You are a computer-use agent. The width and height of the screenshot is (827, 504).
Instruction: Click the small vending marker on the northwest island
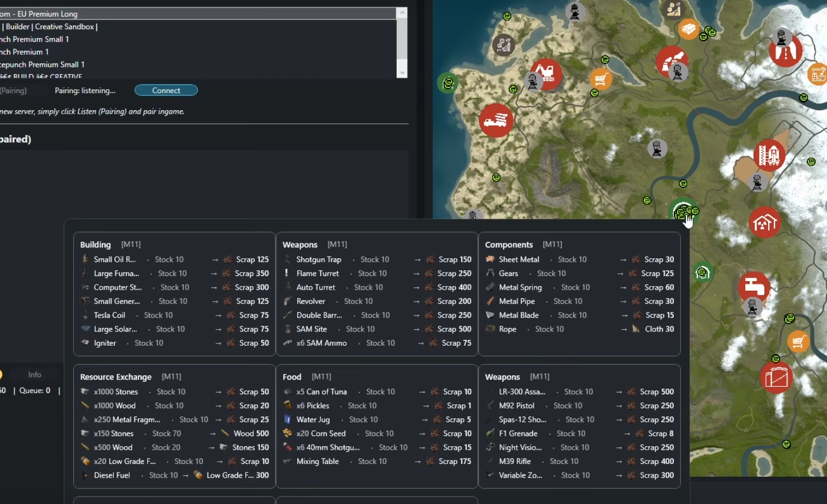pyautogui.click(x=507, y=17)
